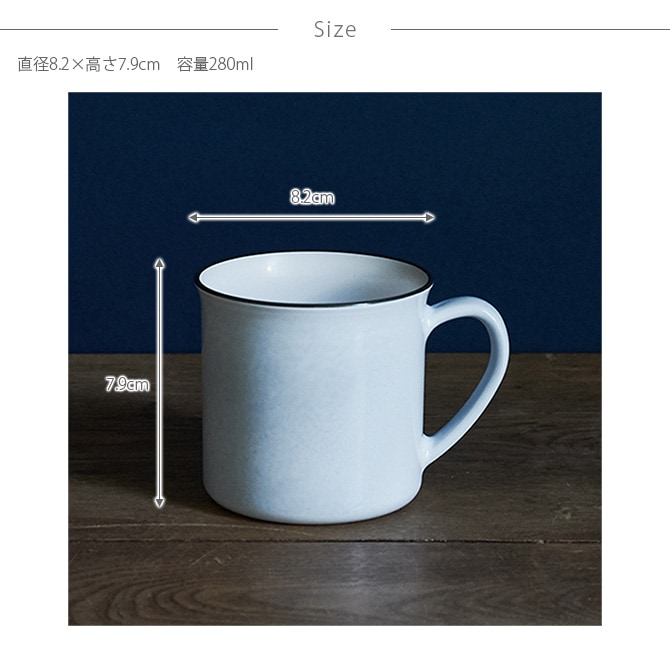Screen dimensions: 670x670
Task: Click the top arrowhead of the height arrow
Action: tap(159, 263)
